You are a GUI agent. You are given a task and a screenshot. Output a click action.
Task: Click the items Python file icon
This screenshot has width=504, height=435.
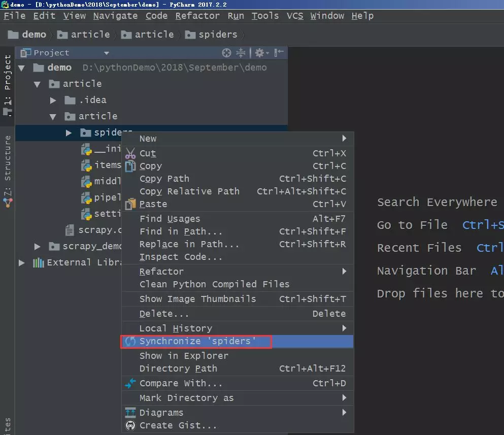[86, 165]
